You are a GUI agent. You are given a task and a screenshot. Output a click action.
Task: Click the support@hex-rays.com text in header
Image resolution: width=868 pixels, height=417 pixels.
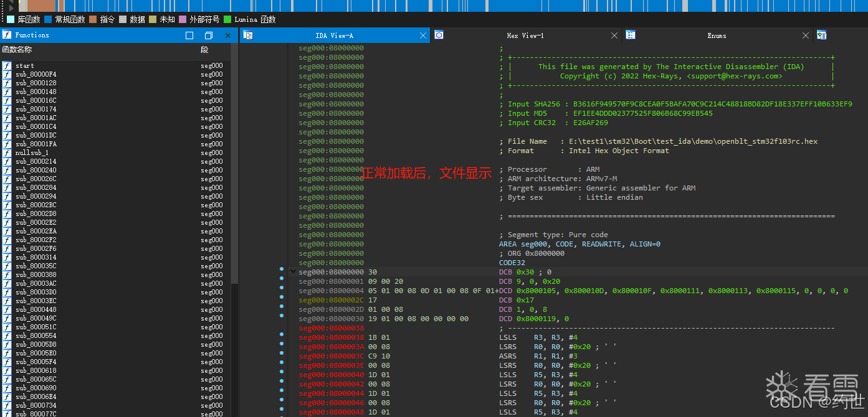click(735, 76)
